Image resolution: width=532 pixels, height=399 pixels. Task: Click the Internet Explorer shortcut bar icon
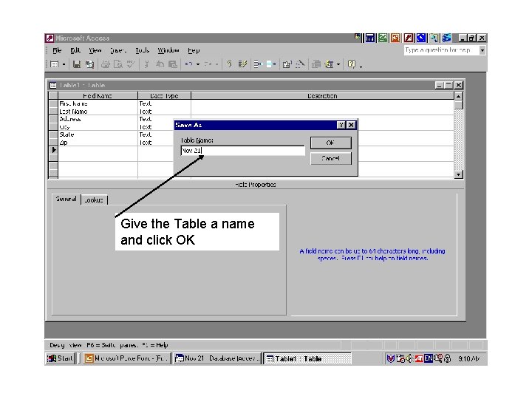(446, 38)
